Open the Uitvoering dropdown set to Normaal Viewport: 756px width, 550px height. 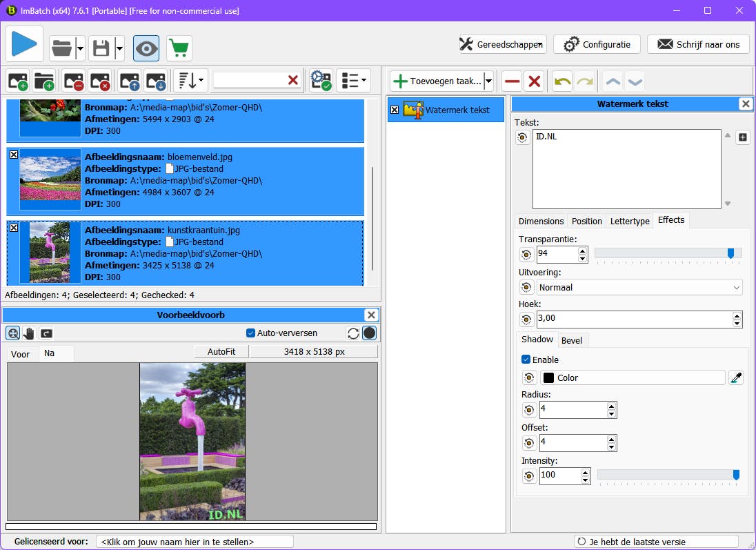[639, 287]
